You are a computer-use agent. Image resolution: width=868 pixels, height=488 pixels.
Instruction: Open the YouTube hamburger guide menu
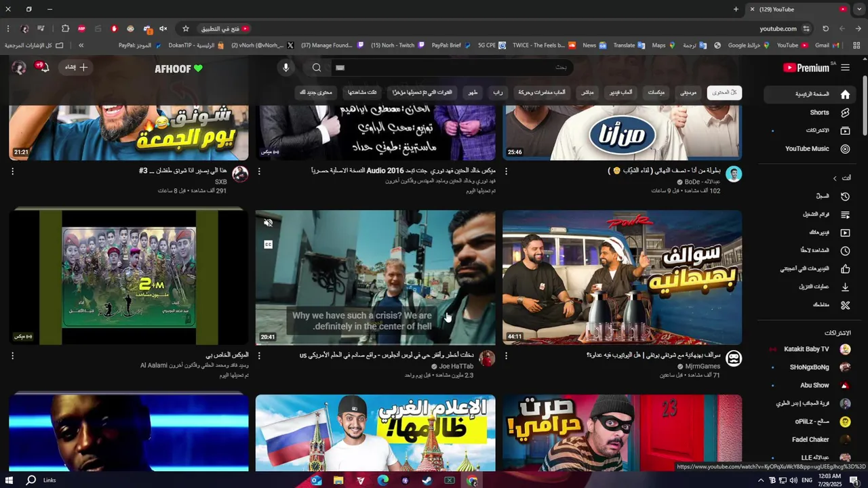click(845, 68)
